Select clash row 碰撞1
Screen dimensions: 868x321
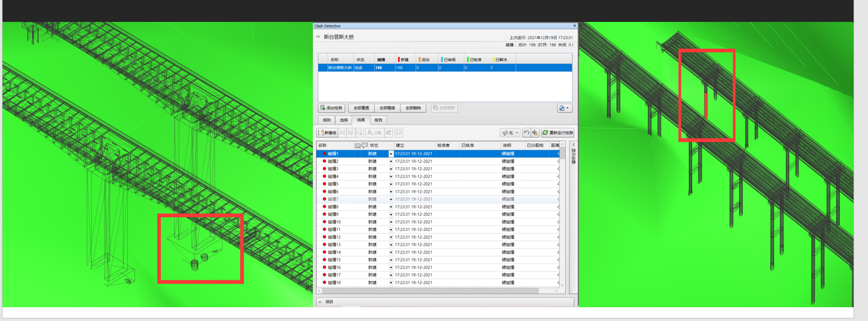[x=438, y=154]
